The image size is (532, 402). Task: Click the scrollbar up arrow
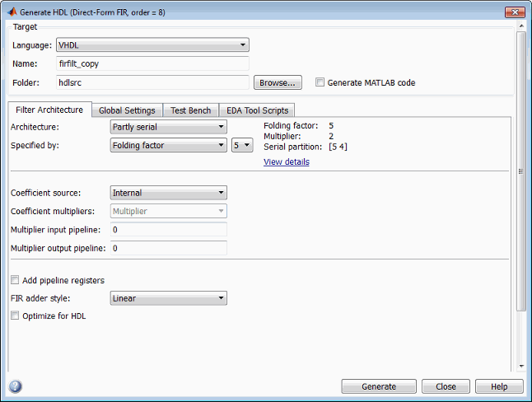[521, 26]
